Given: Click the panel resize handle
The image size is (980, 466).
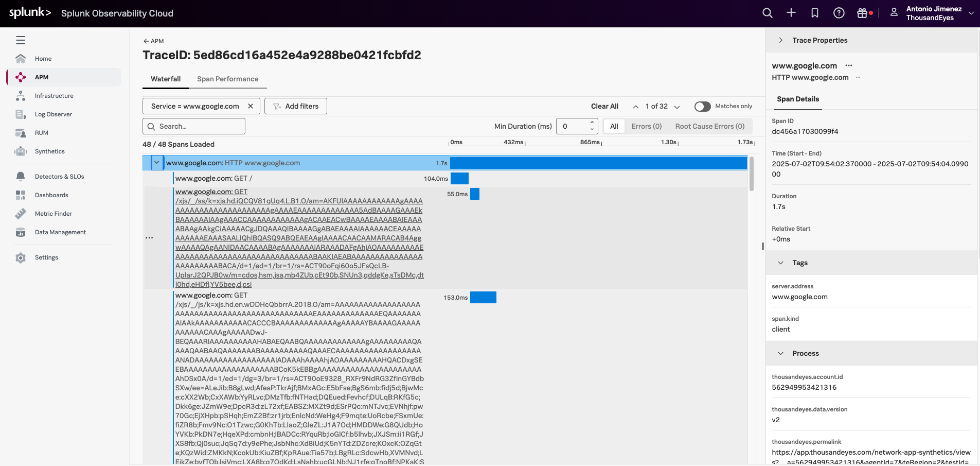Looking at the screenshot, I should 763,246.
